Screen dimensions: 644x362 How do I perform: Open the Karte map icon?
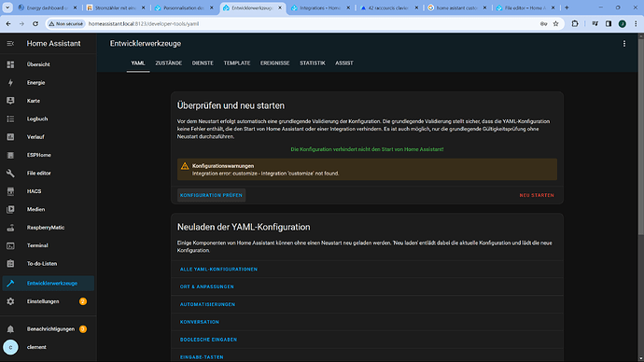pyautogui.click(x=10, y=101)
